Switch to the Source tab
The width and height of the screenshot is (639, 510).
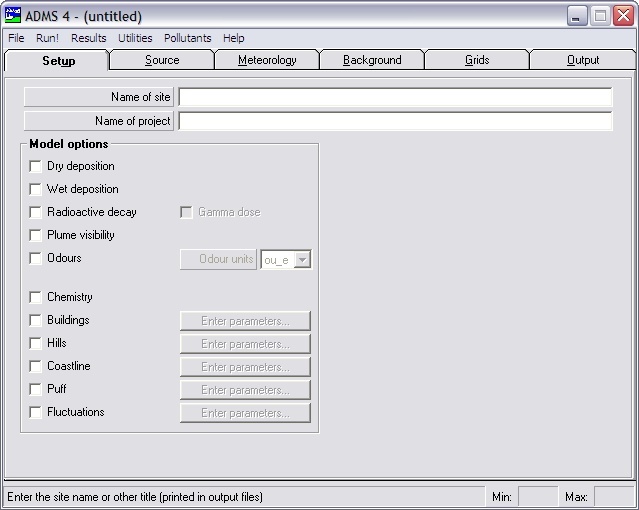[x=162, y=60]
